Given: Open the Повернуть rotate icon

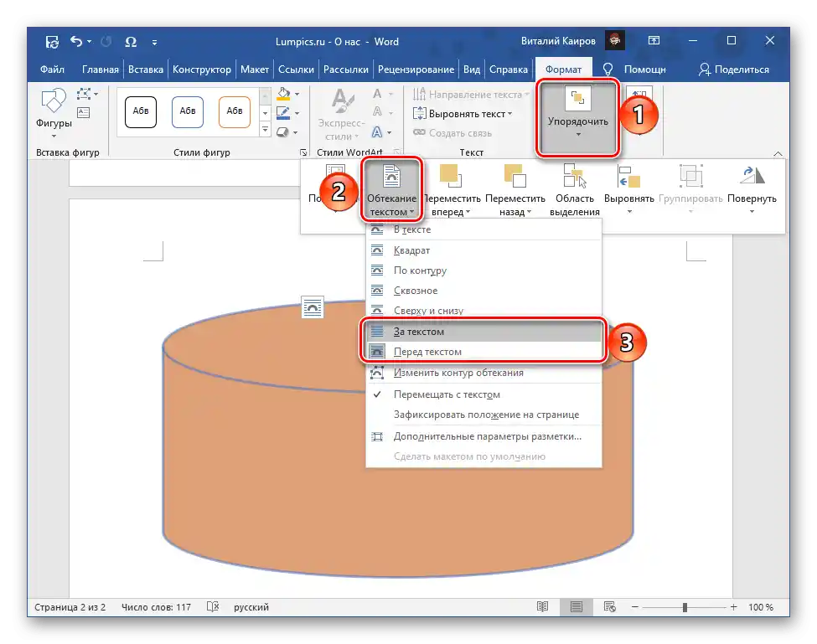Looking at the screenshot, I should (x=752, y=177).
